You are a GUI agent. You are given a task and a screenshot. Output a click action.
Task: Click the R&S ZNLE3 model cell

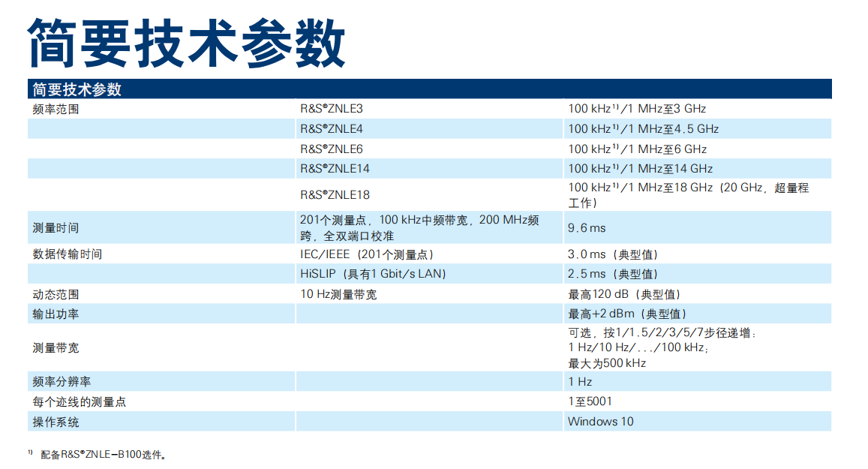pyautogui.click(x=331, y=109)
